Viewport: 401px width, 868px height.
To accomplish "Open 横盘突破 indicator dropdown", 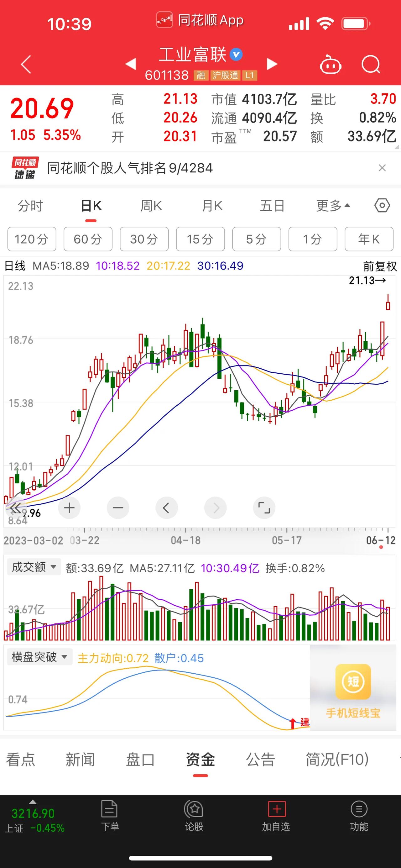I will pyautogui.click(x=40, y=657).
